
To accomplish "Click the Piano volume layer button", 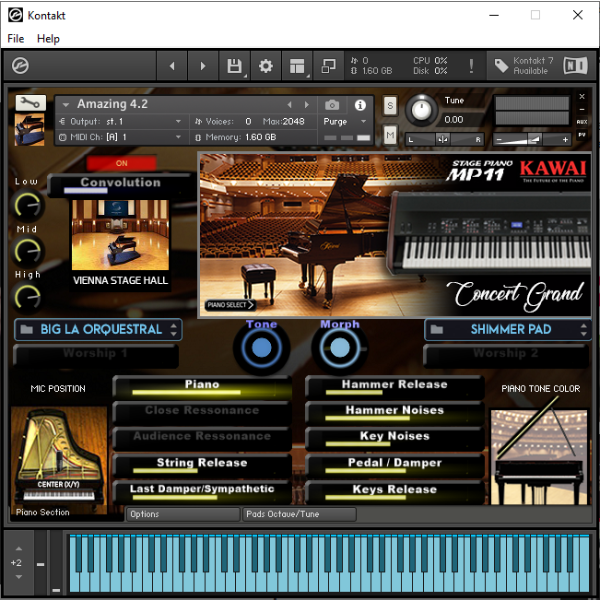I will [x=202, y=387].
